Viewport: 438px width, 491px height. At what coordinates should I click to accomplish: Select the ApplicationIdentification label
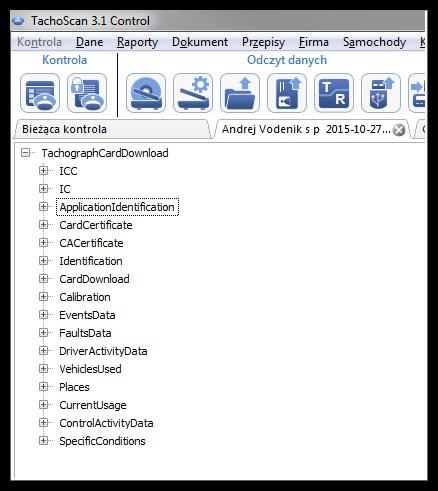click(117, 207)
